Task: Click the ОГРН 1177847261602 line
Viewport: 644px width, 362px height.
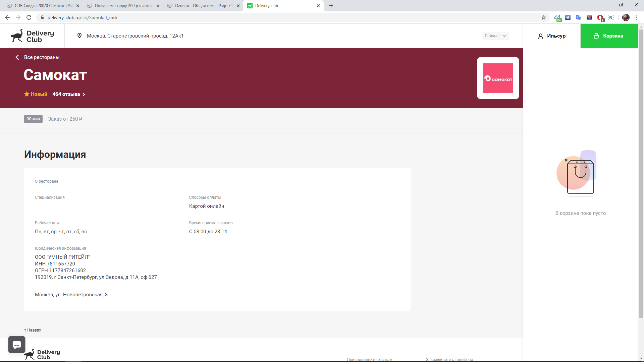Action: pyautogui.click(x=60, y=270)
